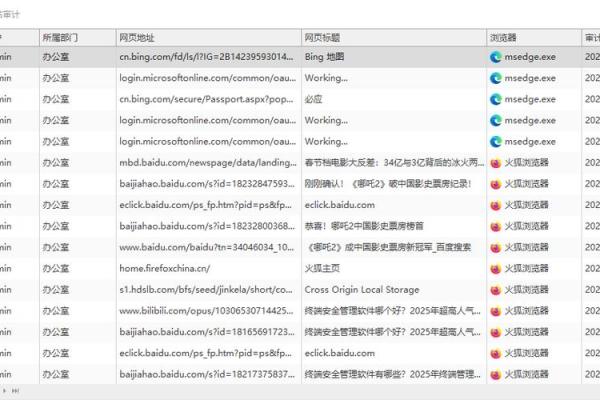Click the 恭喜！哪吒2中国影史票房榜首 title cell
Viewport: 600px width, 400px height.
[x=394, y=226]
